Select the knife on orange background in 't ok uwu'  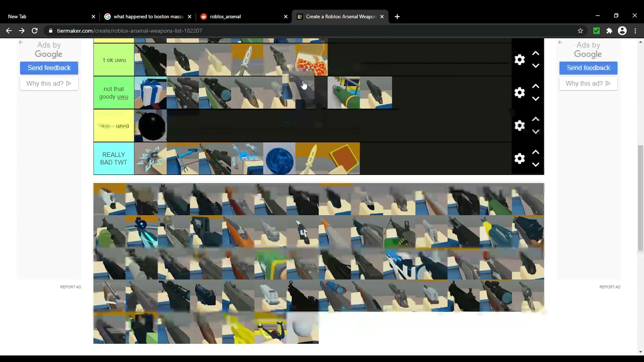247,60
